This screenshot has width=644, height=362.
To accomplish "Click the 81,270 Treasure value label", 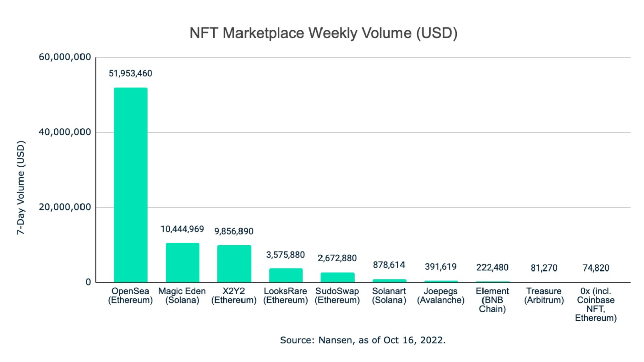I will tap(544, 268).
